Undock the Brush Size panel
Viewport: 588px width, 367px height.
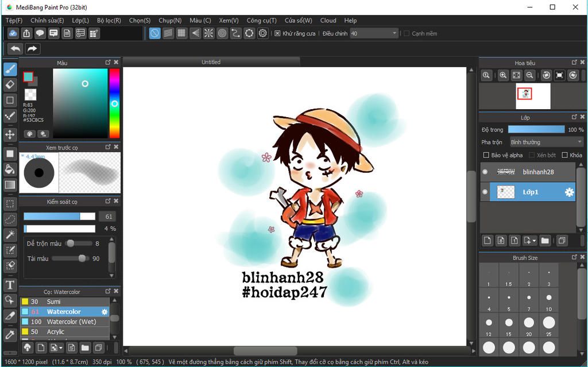[x=574, y=257]
